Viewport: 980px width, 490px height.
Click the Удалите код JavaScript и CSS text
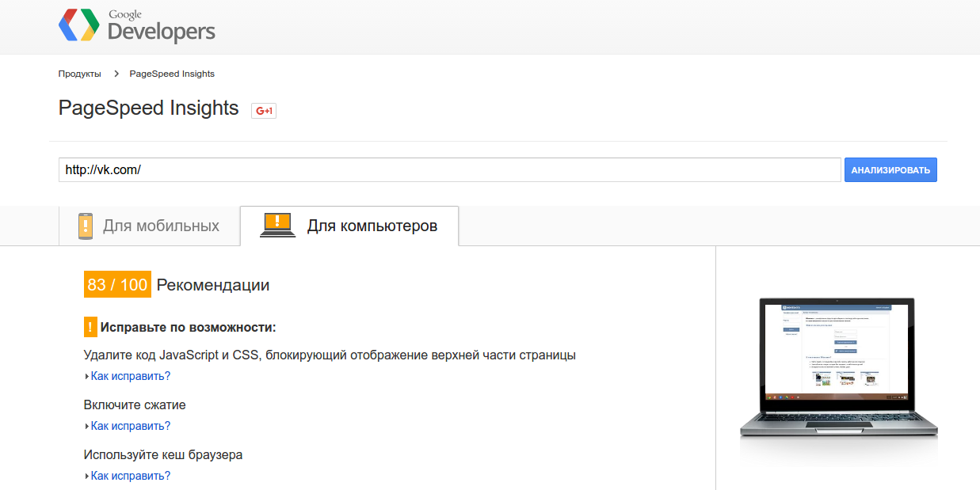[330, 355]
